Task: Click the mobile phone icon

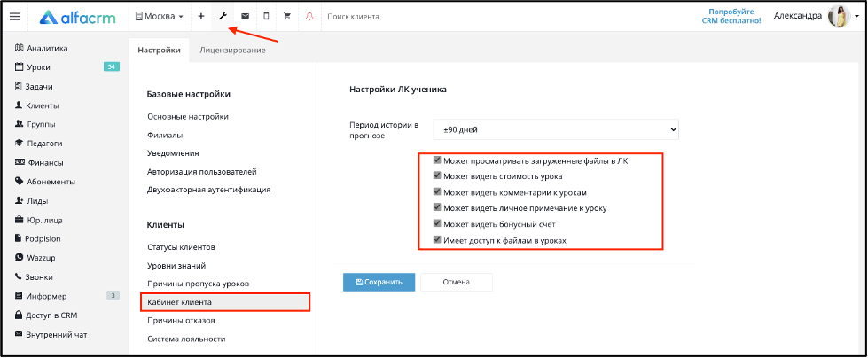Action: coord(266,16)
